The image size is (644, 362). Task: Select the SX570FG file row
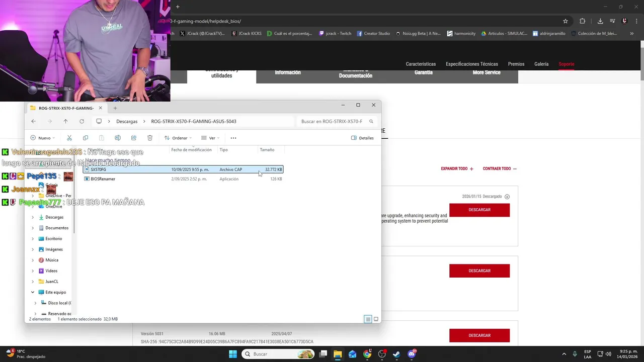(183, 169)
